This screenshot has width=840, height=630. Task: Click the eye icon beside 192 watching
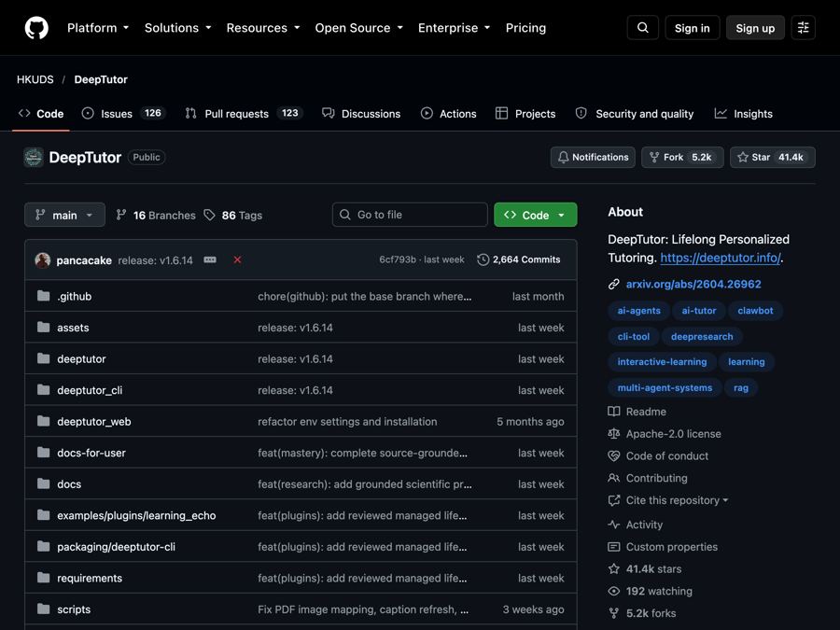[x=614, y=591]
